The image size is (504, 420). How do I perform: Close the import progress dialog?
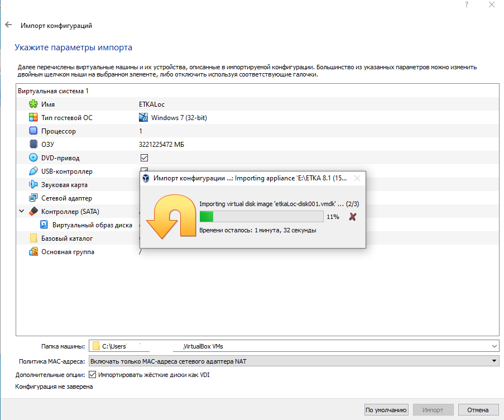pos(357,178)
